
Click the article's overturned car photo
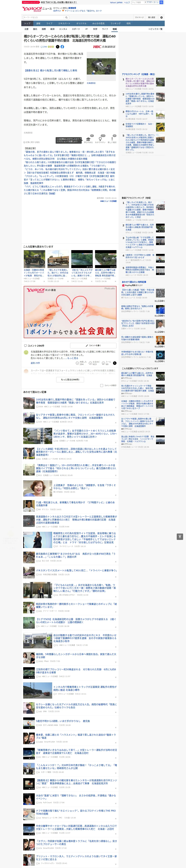pos(101,67)
